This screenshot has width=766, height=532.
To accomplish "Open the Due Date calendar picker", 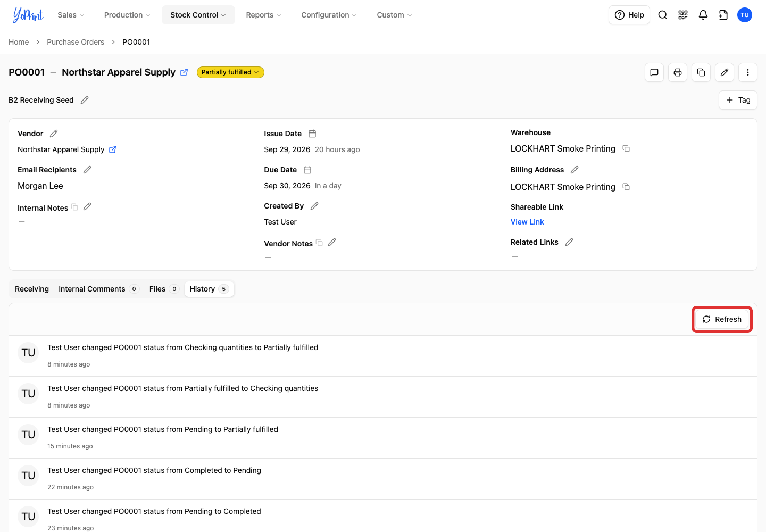I will pyautogui.click(x=307, y=170).
